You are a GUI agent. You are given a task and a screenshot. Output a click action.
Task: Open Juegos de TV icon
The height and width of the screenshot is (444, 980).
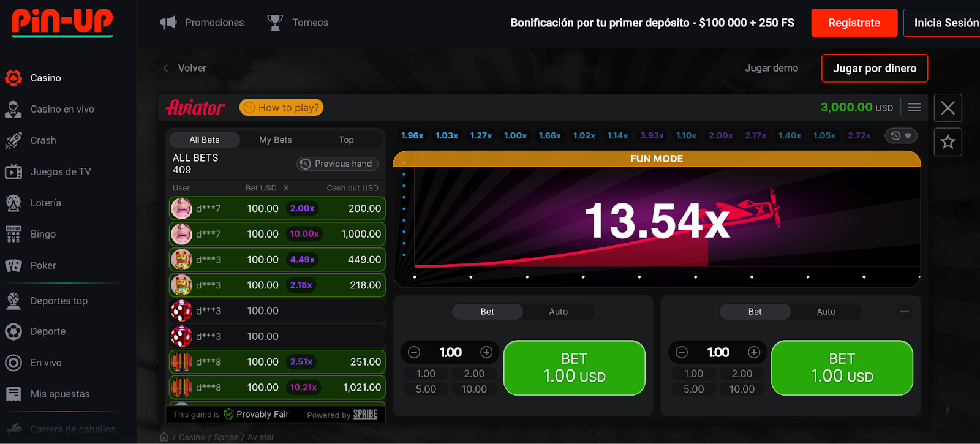coord(13,171)
